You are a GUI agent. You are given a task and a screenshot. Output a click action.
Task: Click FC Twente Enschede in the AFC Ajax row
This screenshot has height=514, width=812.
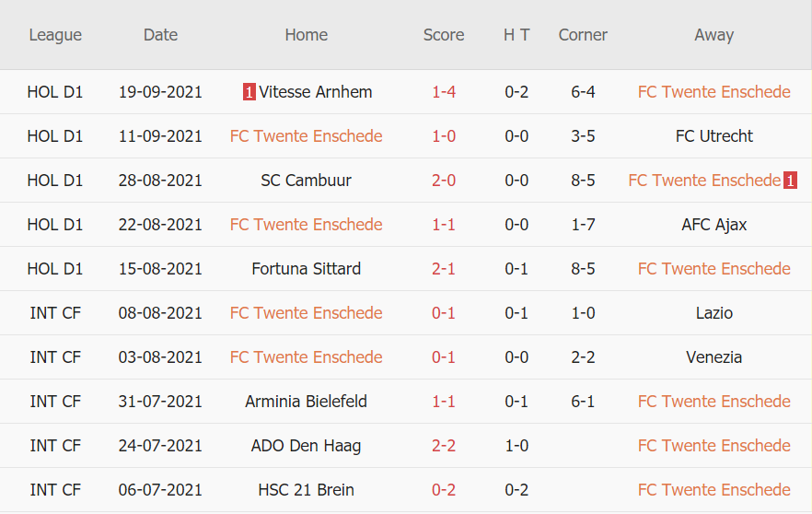click(306, 225)
